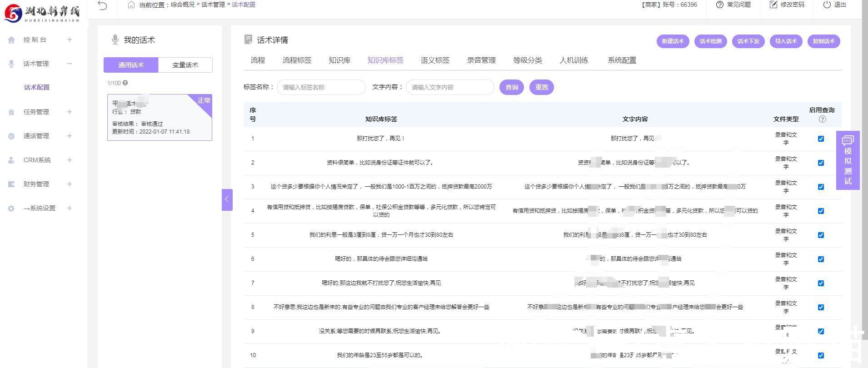The height and width of the screenshot is (368, 868).
Task: Collapse the 我的话术 panel with arrow handle
Action: [227, 200]
